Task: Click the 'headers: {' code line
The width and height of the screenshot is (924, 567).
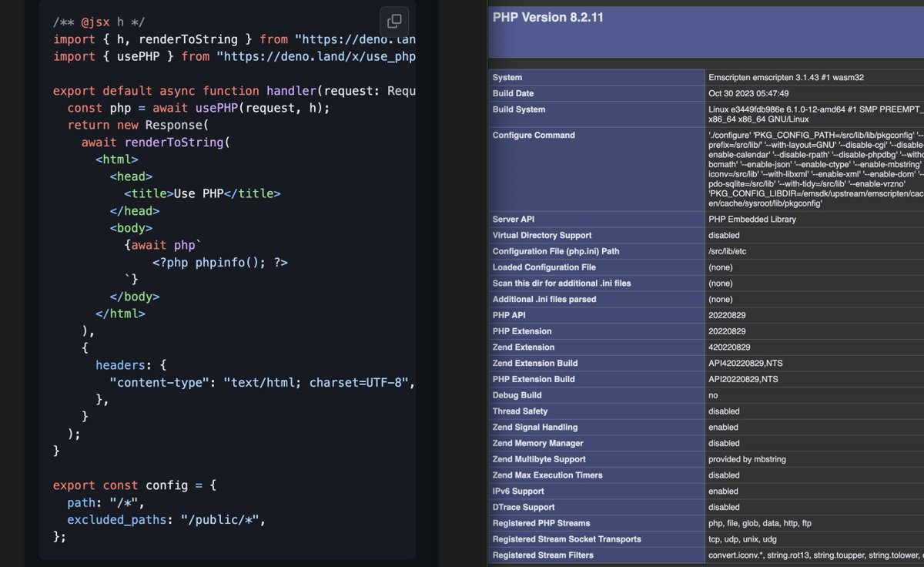Action: click(131, 365)
